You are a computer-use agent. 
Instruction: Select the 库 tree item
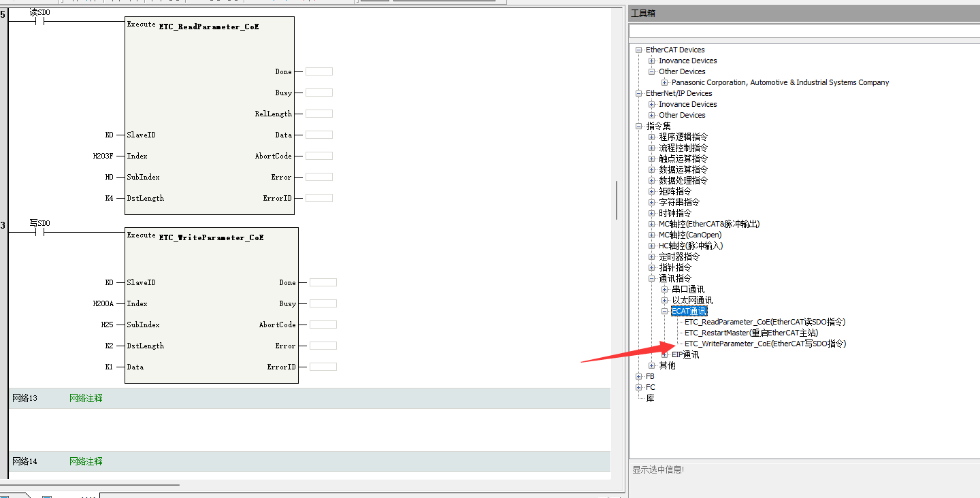click(650, 398)
